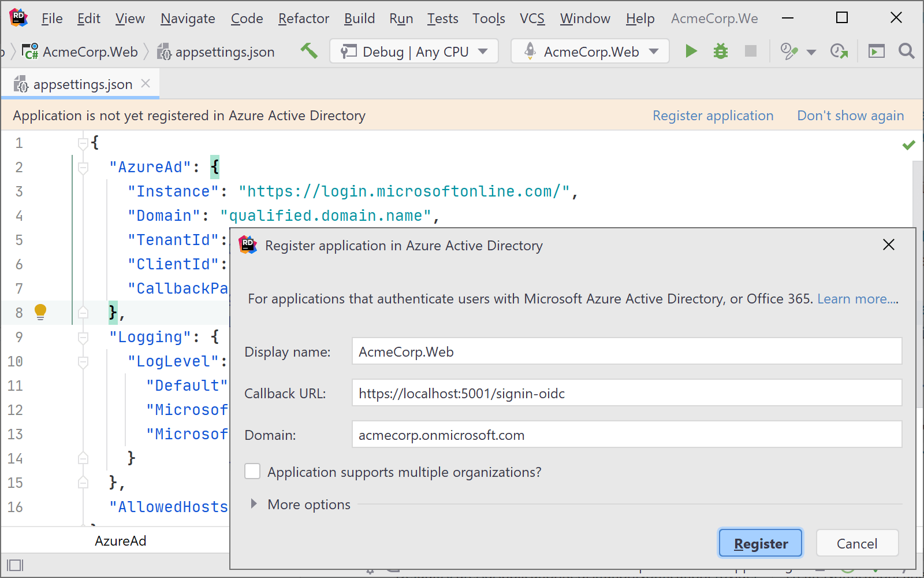Viewport: 924px width, 578px height.
Task: Click the Build Solution hammer icon
Action: (309, 51)
